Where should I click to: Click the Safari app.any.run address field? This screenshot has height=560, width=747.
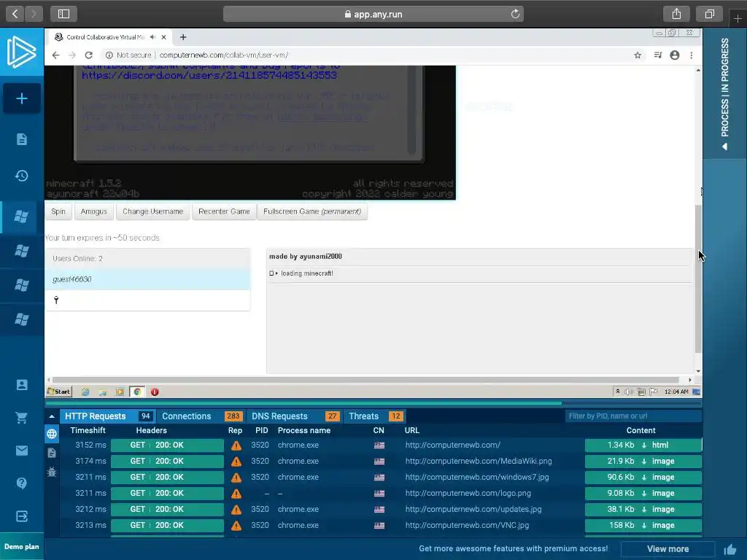tap(373, 14)
